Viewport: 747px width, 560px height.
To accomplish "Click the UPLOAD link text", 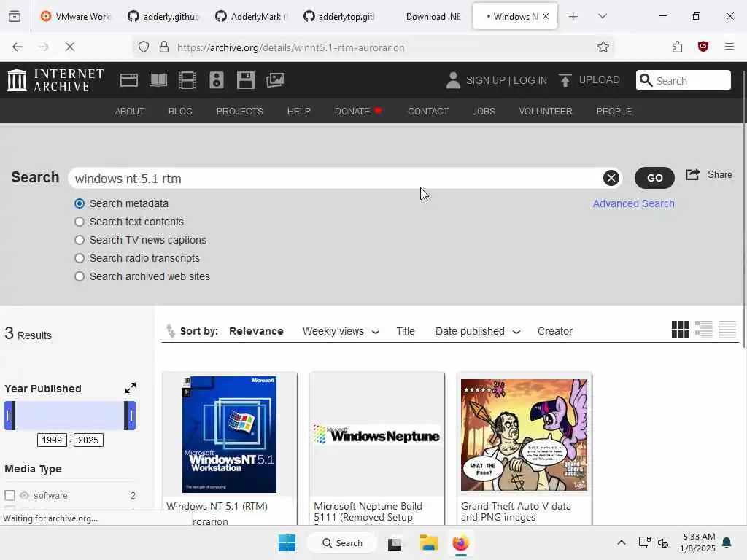I will (600, 79).
